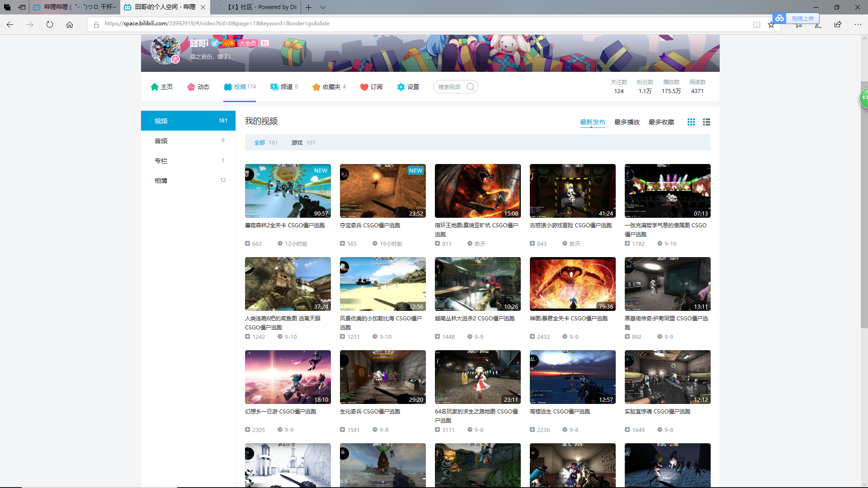This screenshot has height=488, width=868.
Task: Open browser more options ellipsis menu
Action: 858,24
